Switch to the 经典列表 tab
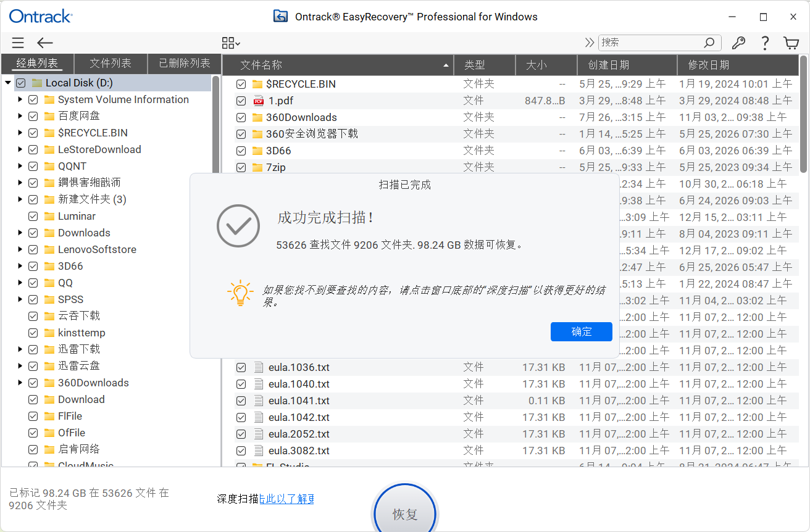 coord(37,64)
